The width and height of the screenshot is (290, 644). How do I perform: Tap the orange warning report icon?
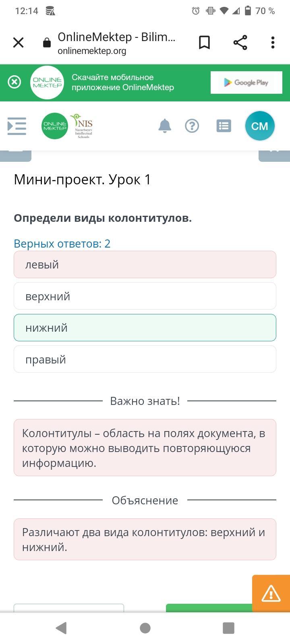271,594
